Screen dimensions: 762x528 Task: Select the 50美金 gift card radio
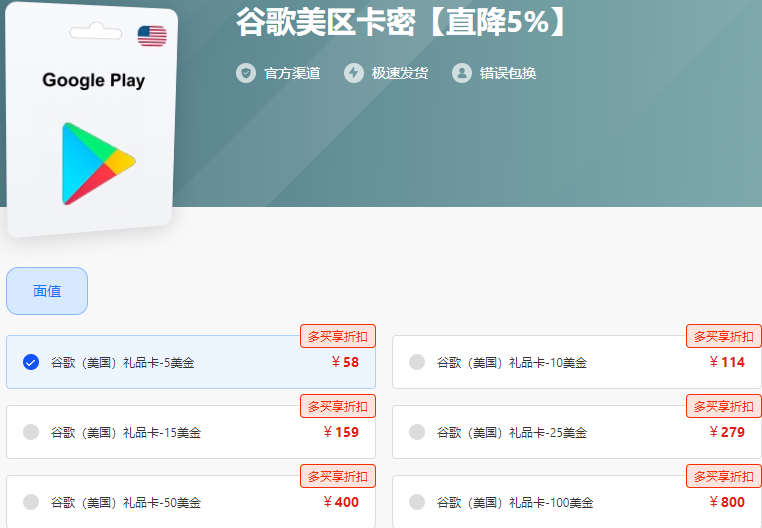[x=31, y=502]
